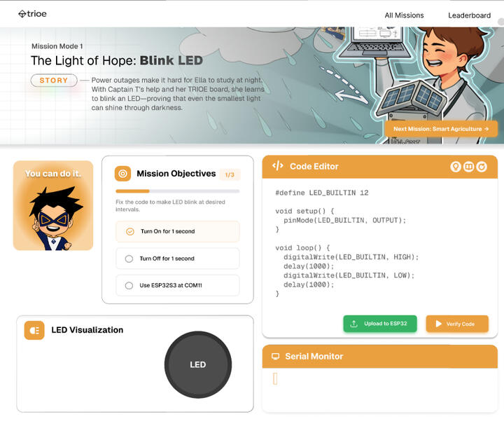Select the Use ESP32S3 at COM11 objective
Image resolution: width=504 pixels, height=433 pixels.
tap(177, 285)
